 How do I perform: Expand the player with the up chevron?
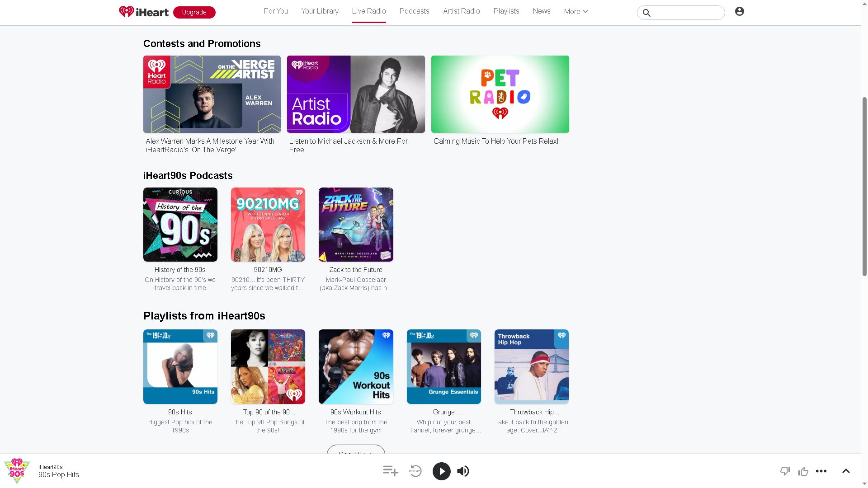(x=846, y=471)
